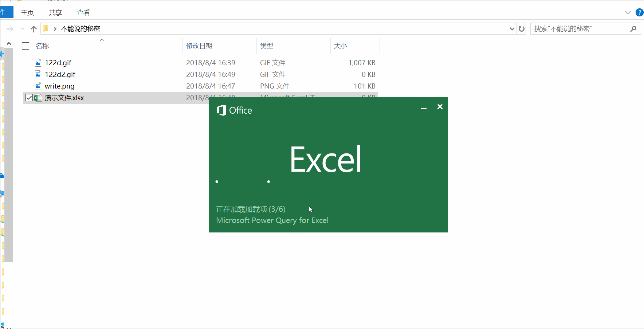Image resolution: width=644 pixels, height=329 pixels.
Task: Open the 共享 ribbon tab
Action: click(x=55, y=12)
